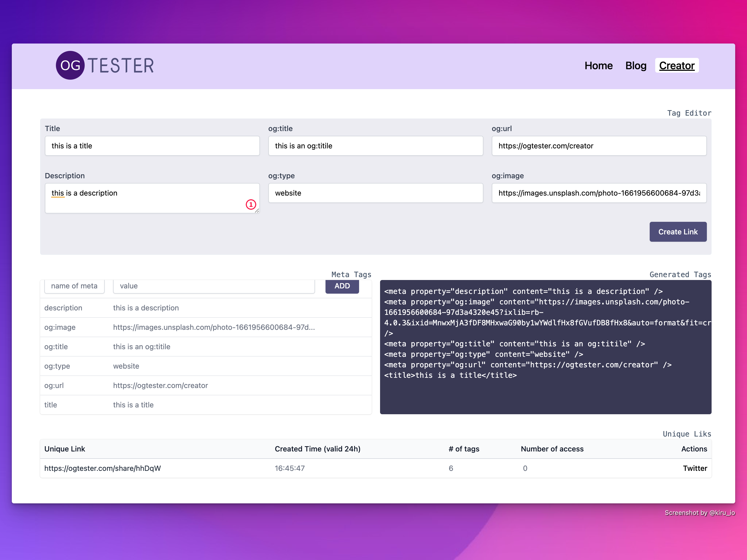Click the Created Time value 16:45:47

pyautogui.click(x=290, y=468)
